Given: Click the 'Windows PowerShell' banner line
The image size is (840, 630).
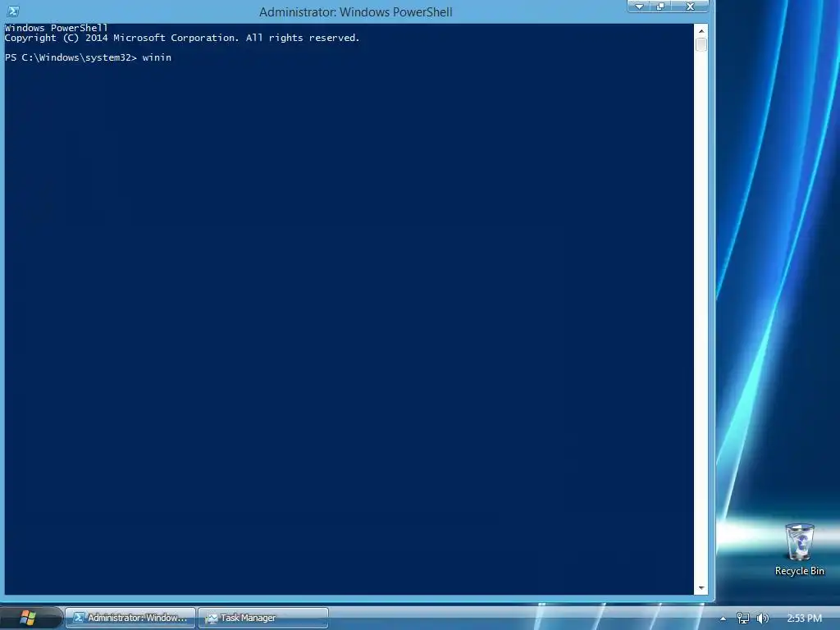Looking at the screenshot, I should (57, 28).
